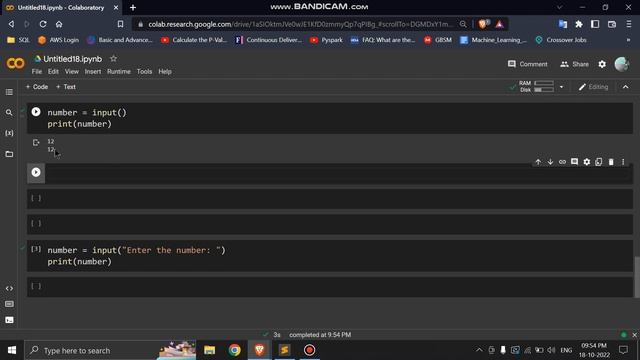
Task: Open the View menu
Action: [71, 71]
